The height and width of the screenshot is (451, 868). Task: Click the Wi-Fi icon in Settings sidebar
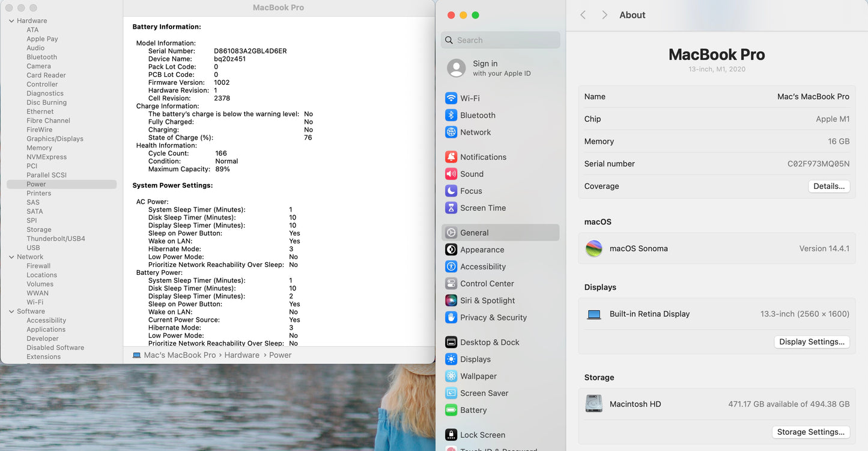coord(451,98)
